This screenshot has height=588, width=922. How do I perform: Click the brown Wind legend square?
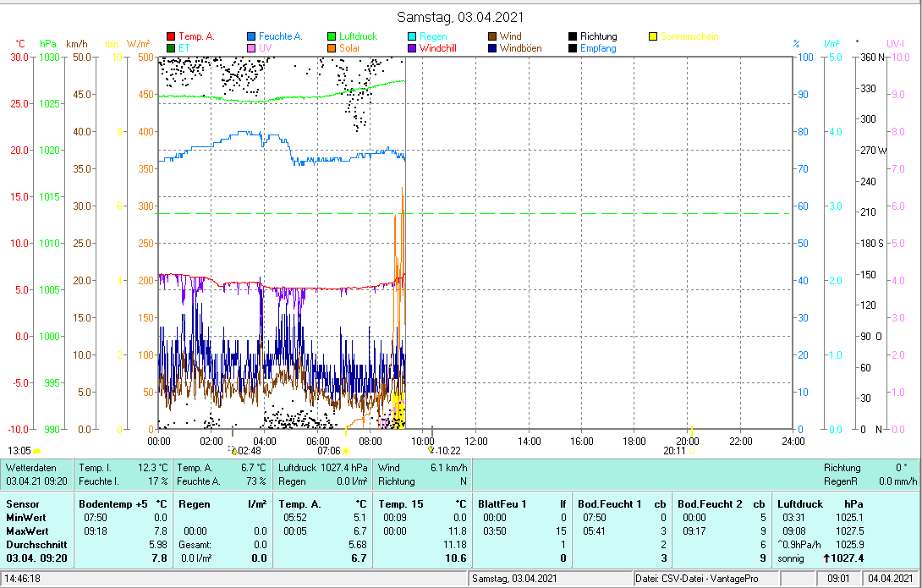click(492, 37)
